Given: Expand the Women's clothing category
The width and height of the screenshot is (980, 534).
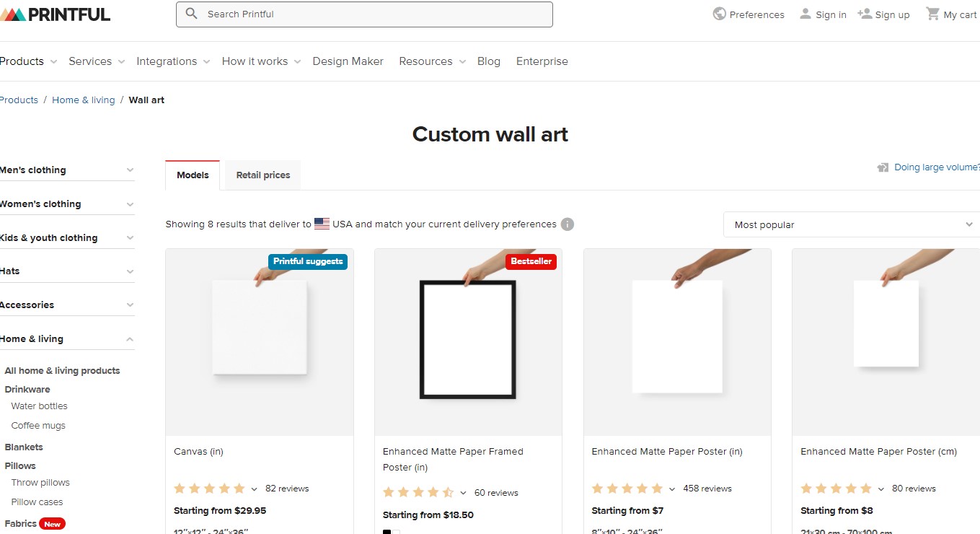Looking at the screenshot, I should [65, 203].
